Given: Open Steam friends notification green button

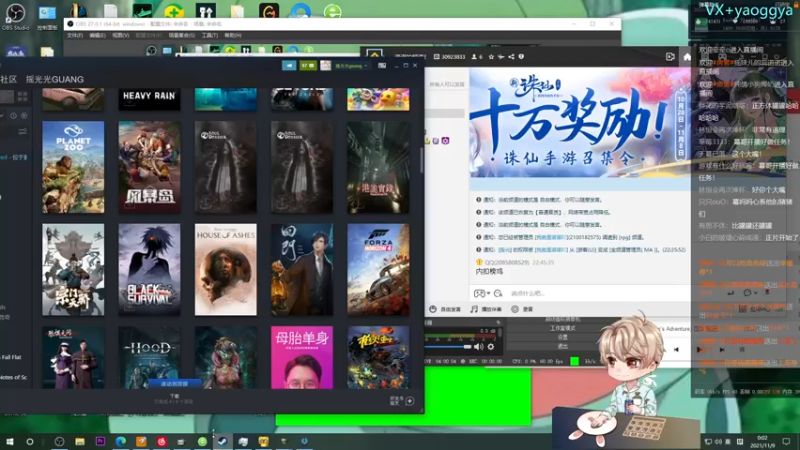Looking at the screenshot, I should tap(308, 66).
